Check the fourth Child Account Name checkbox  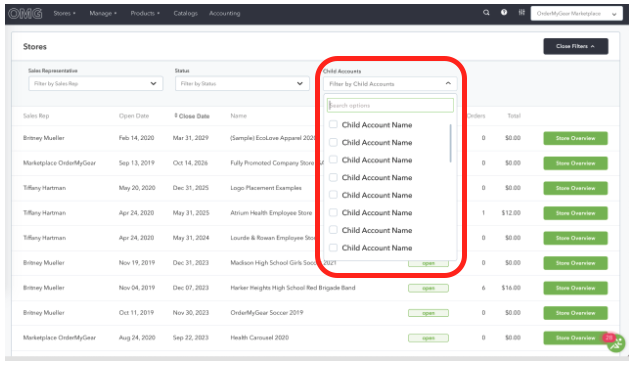pos(333,177)
